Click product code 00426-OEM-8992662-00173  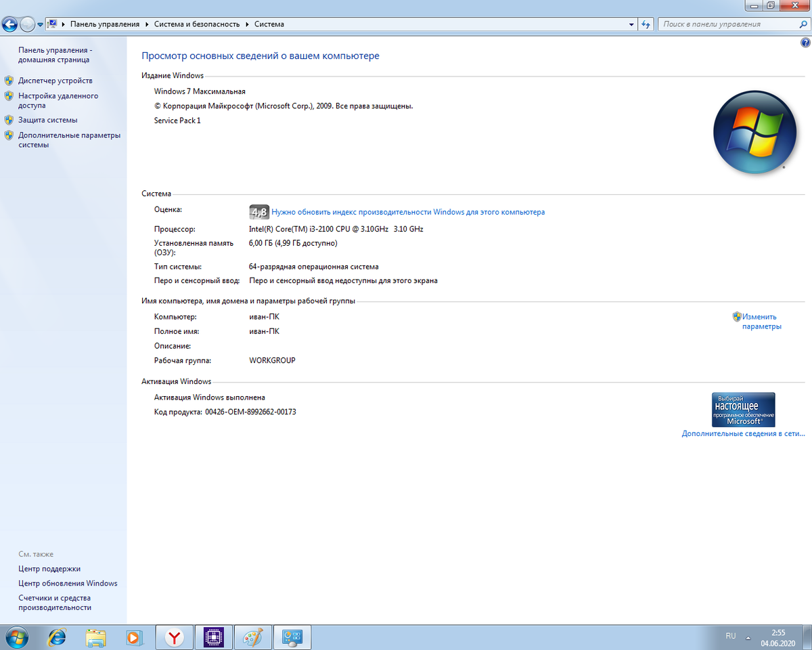[250, 412]
